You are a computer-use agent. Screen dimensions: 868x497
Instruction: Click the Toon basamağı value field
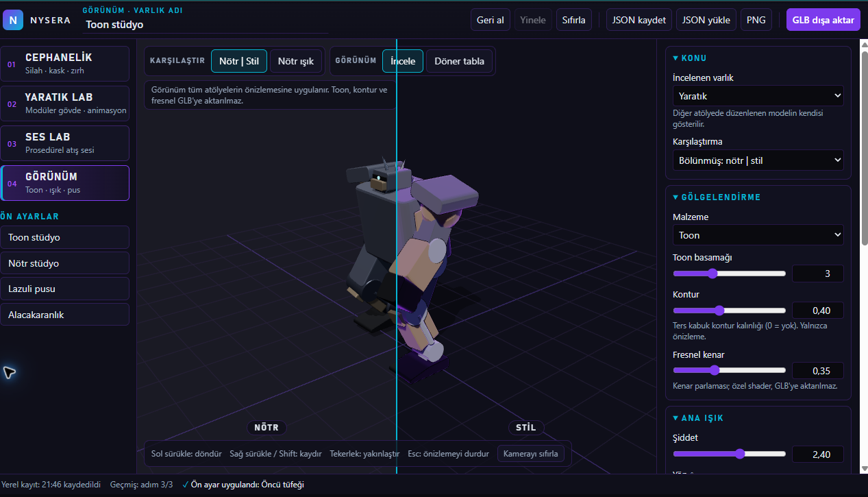pyautogui.click(x=818, y=274)
